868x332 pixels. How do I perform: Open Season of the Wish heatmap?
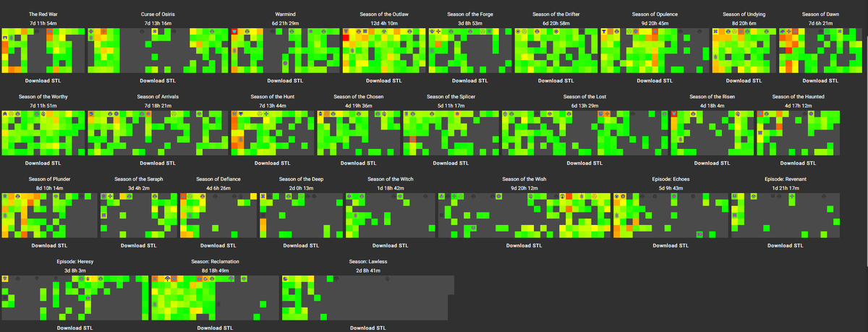coord(524,216)
